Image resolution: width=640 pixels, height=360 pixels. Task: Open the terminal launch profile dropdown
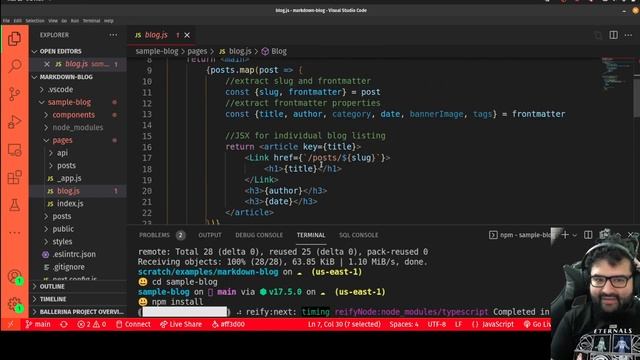click(575, 235)
